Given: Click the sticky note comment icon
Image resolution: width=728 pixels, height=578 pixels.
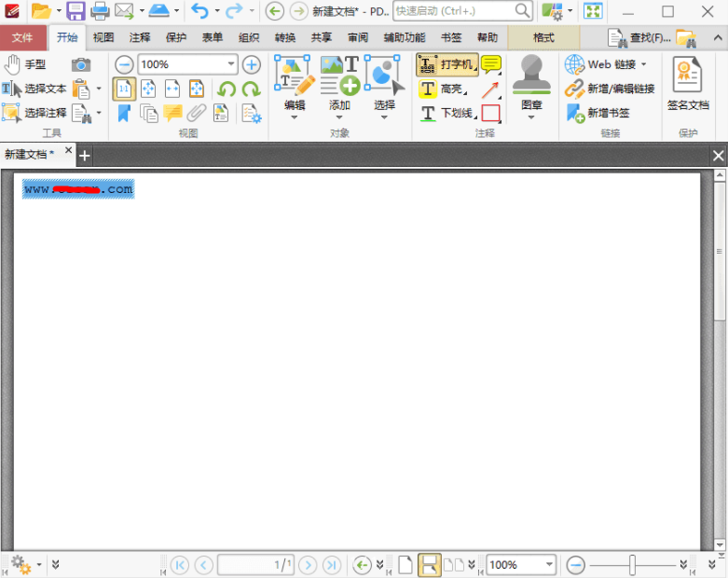Looking at the screenshot, I should (x=491, y=64).
